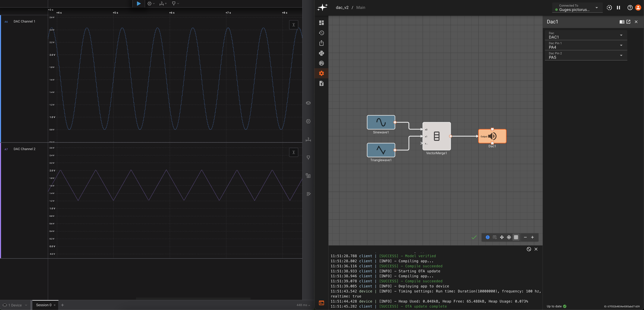
Task: Click the Rust icon in the sidebar
Action: click(321, 63)
